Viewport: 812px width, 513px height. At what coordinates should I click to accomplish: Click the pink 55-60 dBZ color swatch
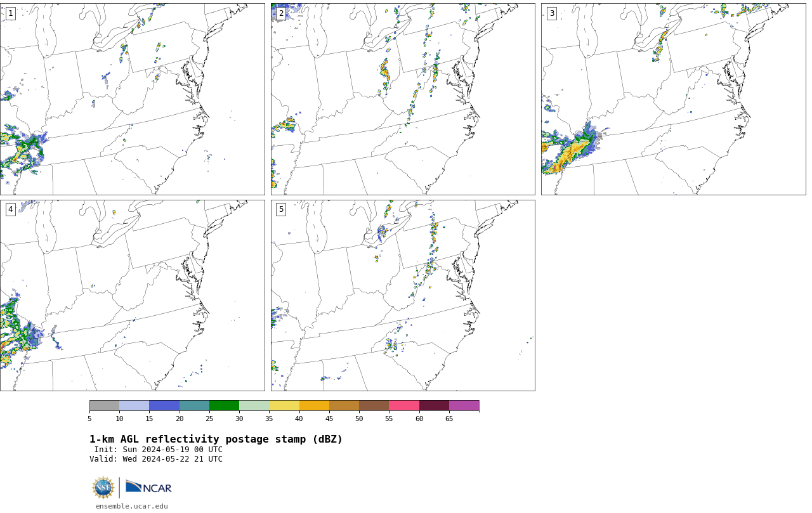pyautogui.click(x=404, y=406)
